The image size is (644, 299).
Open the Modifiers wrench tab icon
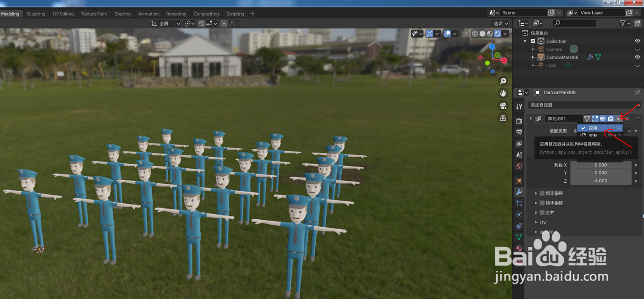click(x=519, y=192)
